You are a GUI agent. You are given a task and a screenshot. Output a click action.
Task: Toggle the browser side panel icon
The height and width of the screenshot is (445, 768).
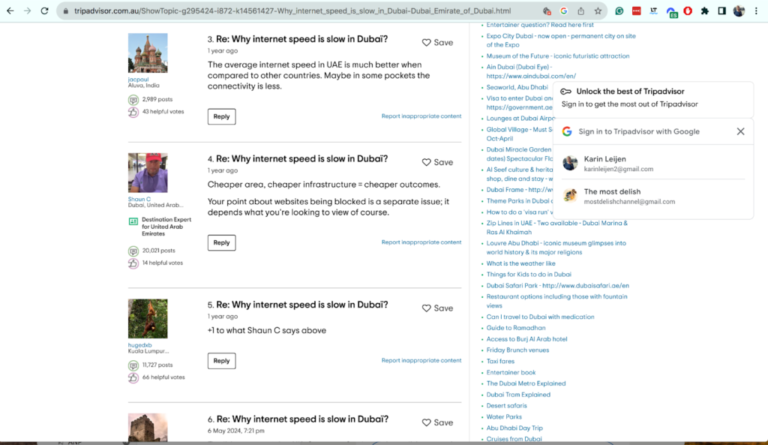point(722,11)
